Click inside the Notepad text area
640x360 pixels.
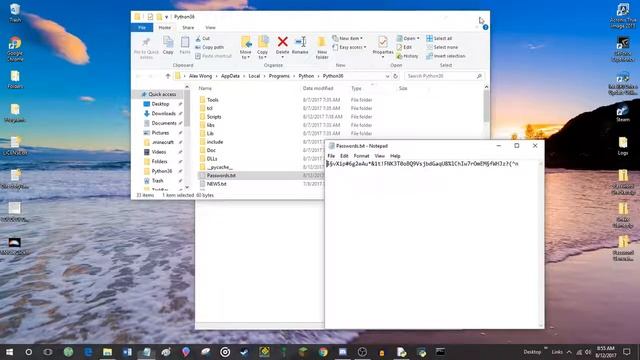tap(433, 245)
